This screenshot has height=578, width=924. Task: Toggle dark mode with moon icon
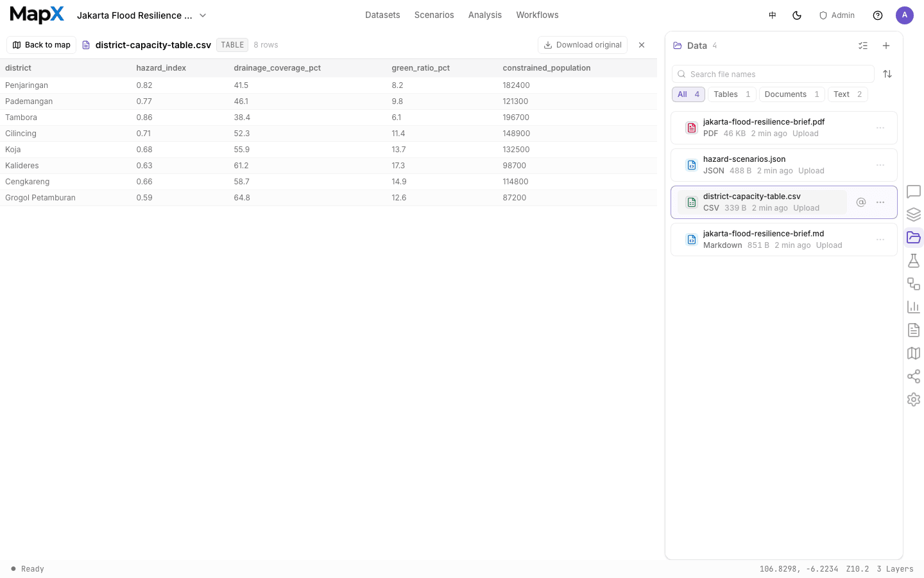[x=797, y=15]
